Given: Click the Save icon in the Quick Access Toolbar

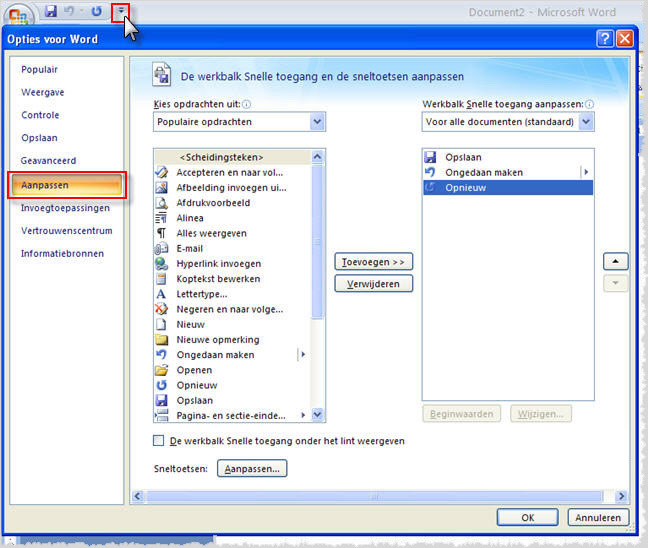Looking at the screenshot, I should 51,11.
